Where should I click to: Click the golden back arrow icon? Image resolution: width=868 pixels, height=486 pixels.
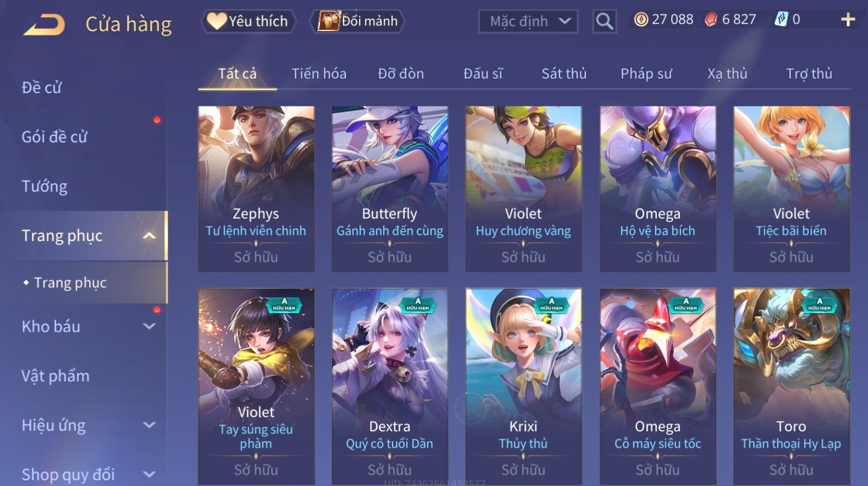[44, 25]
